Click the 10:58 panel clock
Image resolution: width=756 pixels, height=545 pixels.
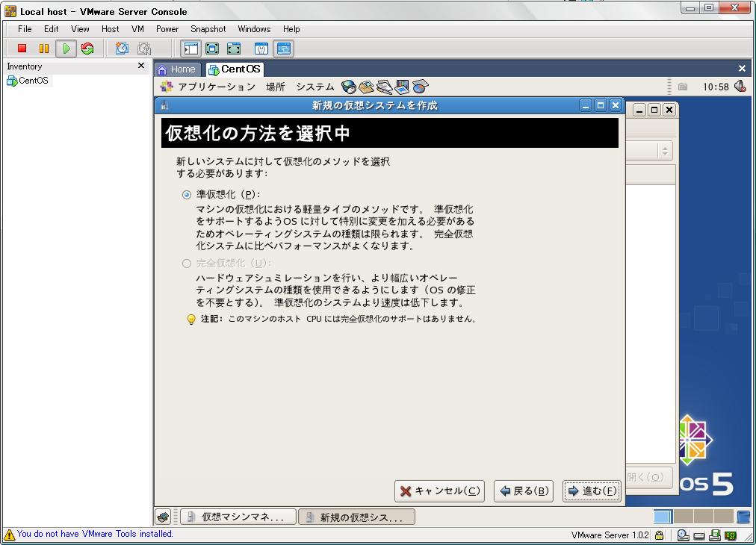[x=716, y=87]
